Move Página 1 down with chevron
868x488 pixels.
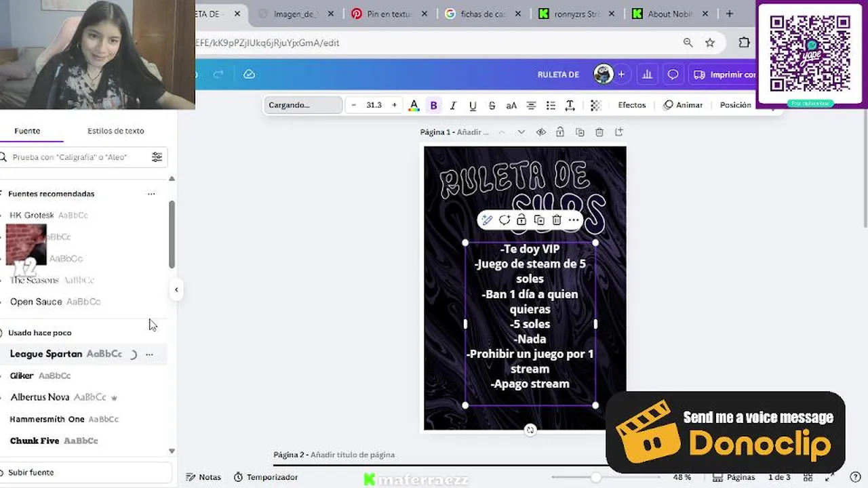[521, 132]
